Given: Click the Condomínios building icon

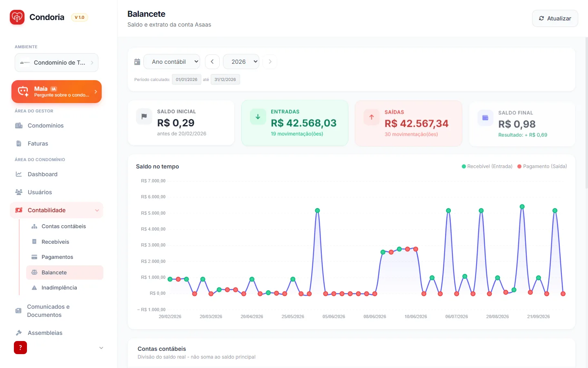Looking at the screenshot, I should [x=19, y=126].
